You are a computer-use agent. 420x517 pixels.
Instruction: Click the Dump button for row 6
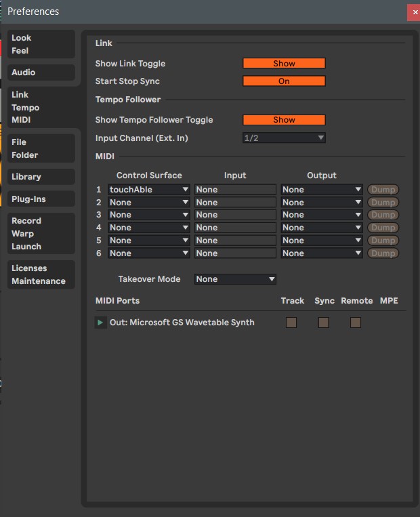click(383, 253)
